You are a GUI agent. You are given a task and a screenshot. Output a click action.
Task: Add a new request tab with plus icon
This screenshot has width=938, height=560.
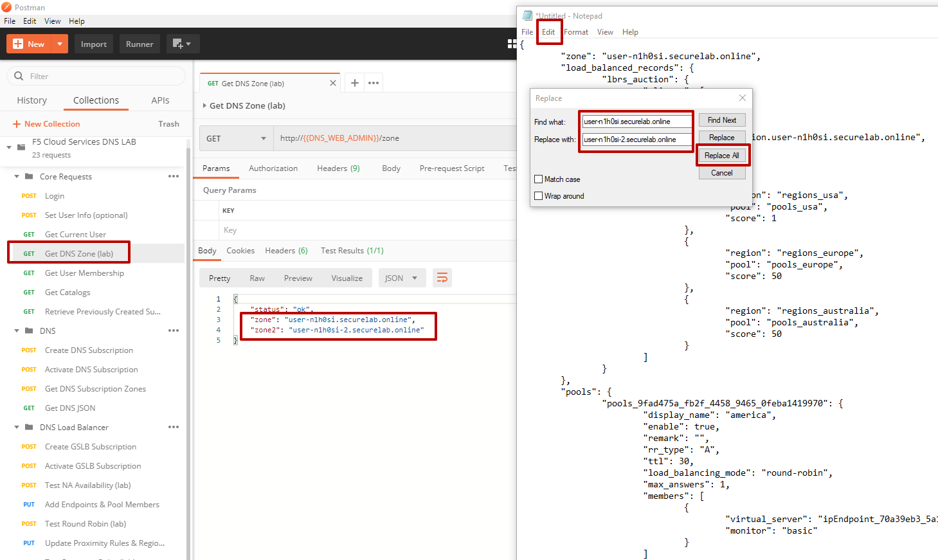(354, 83)
